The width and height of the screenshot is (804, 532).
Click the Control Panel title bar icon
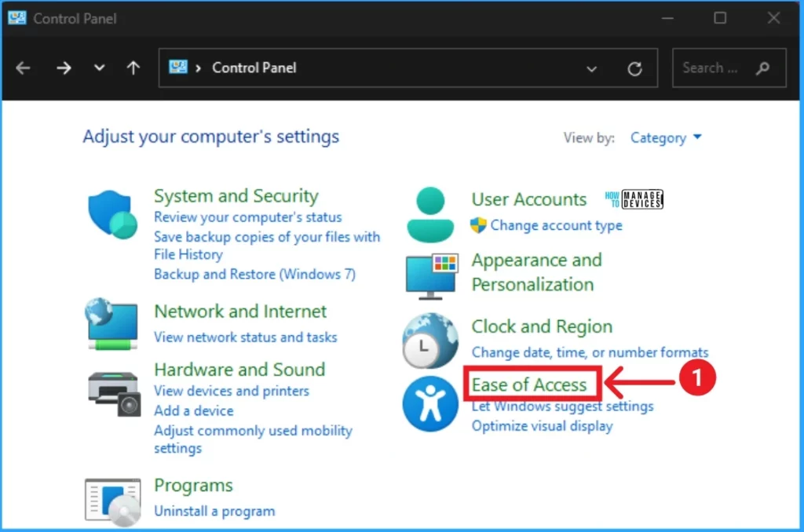coord(17,18)
